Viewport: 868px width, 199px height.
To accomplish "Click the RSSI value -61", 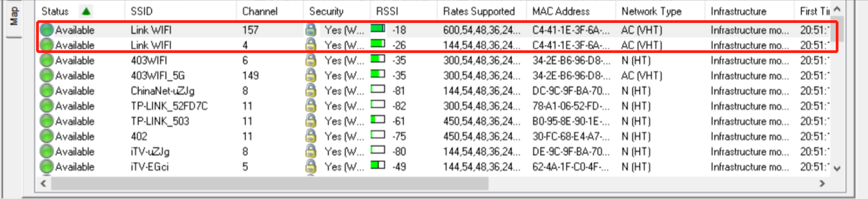I will click(399, 121).
